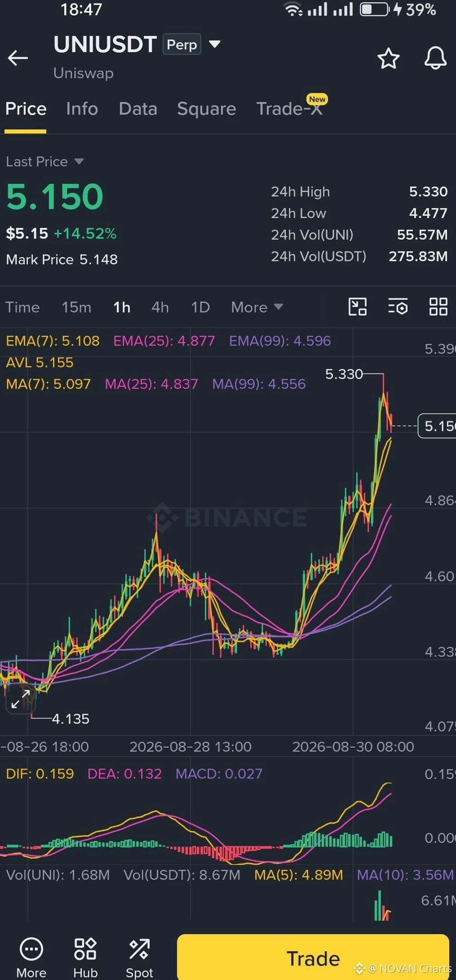Image resolution: width=456 pixels, height=980 pixels.
Task: Tap the MA(25): 4.837 label
Action: click(151, 384)
